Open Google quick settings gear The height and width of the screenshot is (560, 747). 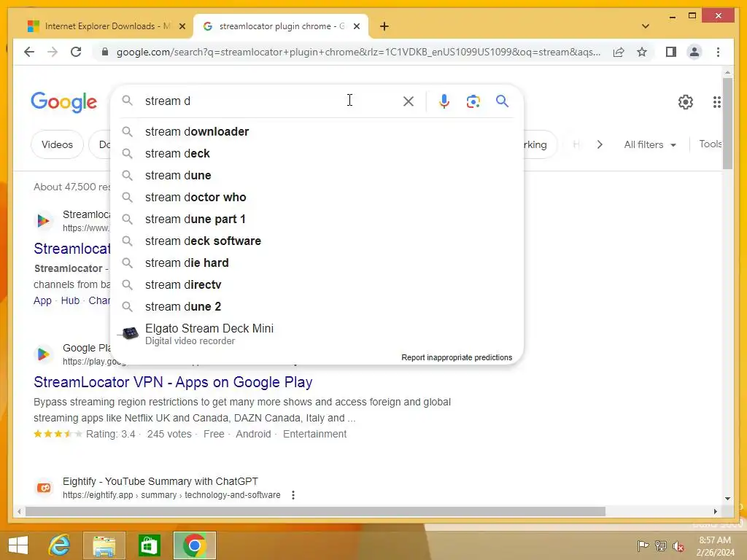(686, 102)
